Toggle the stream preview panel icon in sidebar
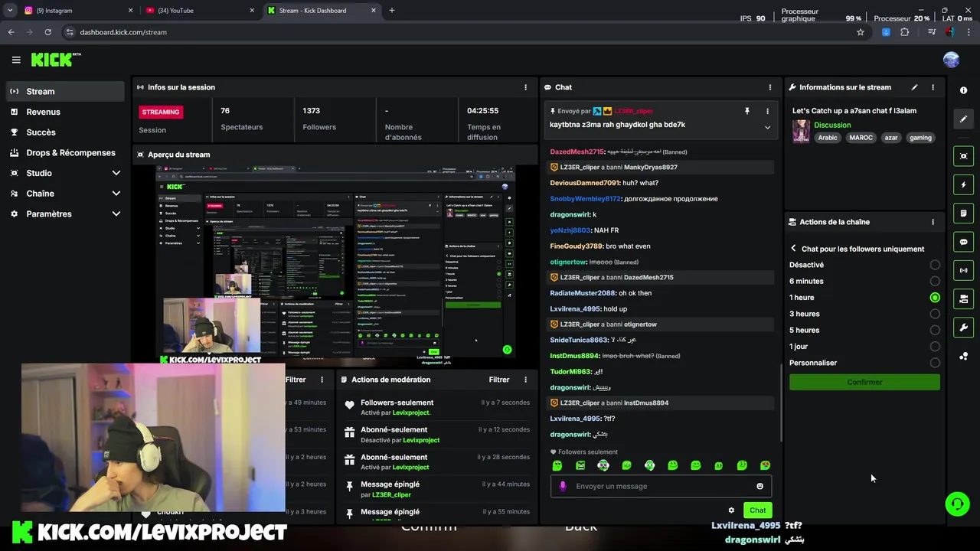The width and height of the screenshot is (980, 551). (963, 156)
